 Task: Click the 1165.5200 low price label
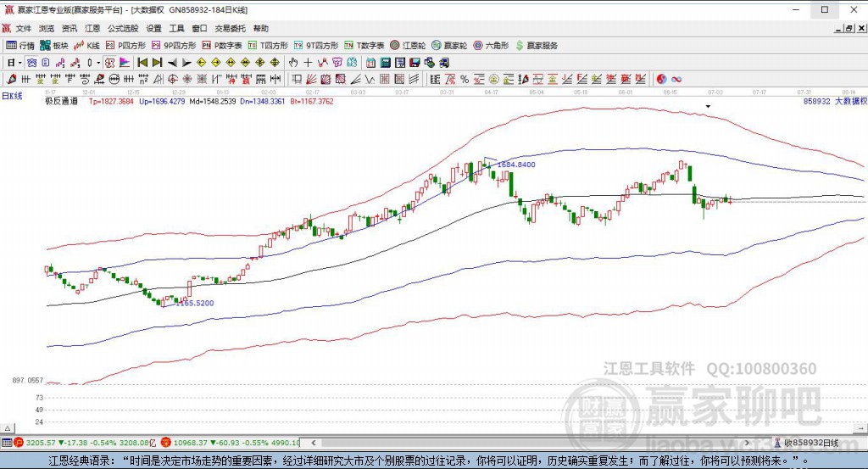[x=195, y=303]
